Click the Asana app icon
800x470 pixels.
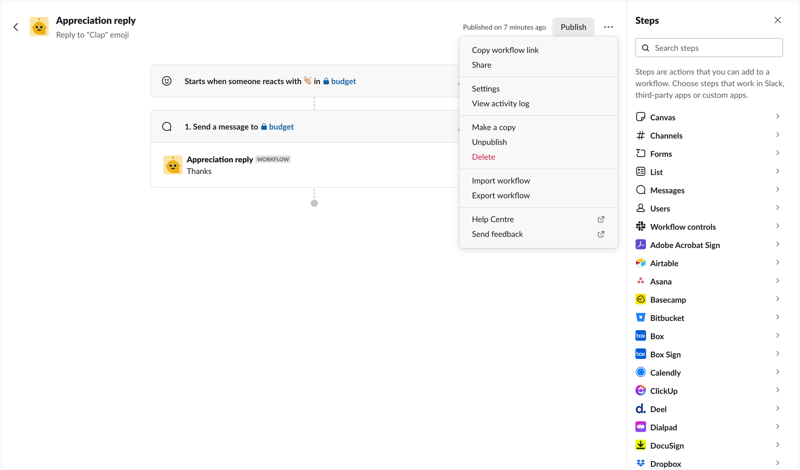(640, 281)
